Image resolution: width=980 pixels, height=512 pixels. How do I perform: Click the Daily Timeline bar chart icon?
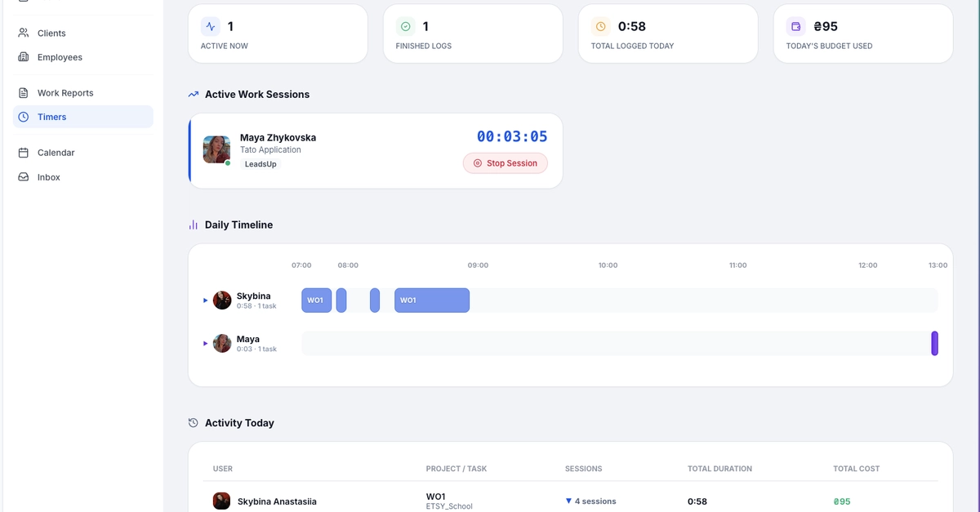coord(194,225)
